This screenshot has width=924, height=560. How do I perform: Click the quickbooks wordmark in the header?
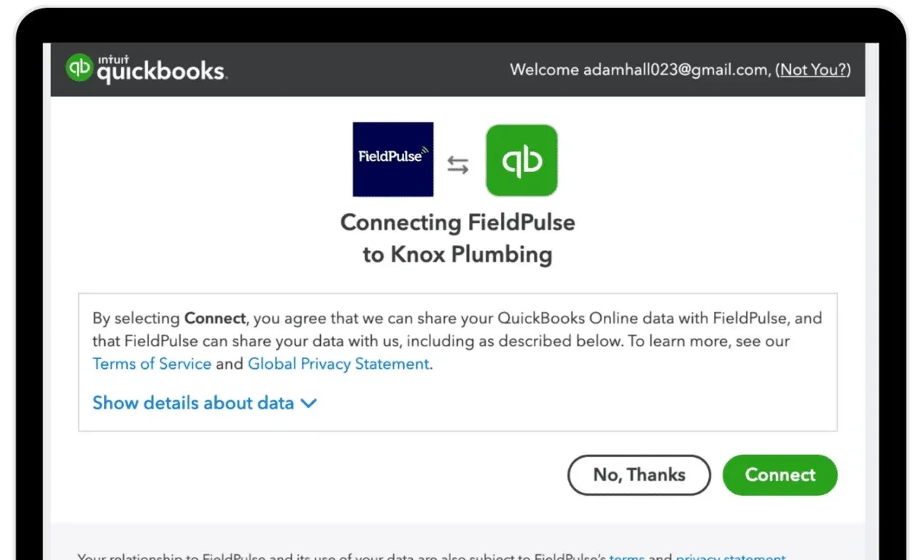[160, 71]
